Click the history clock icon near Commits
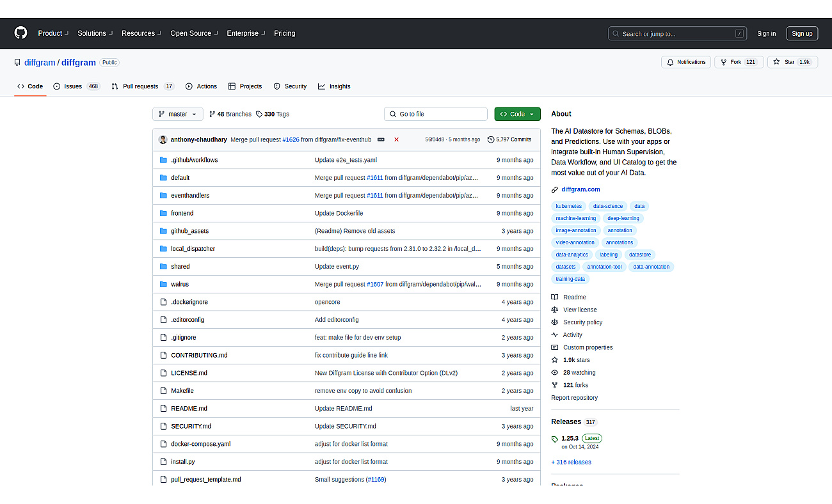 [491, 139]
